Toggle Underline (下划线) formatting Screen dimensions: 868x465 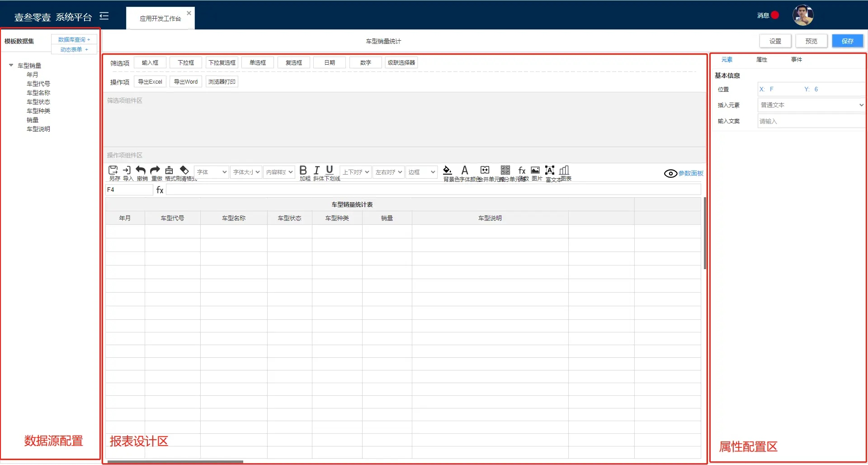point(330,170)
